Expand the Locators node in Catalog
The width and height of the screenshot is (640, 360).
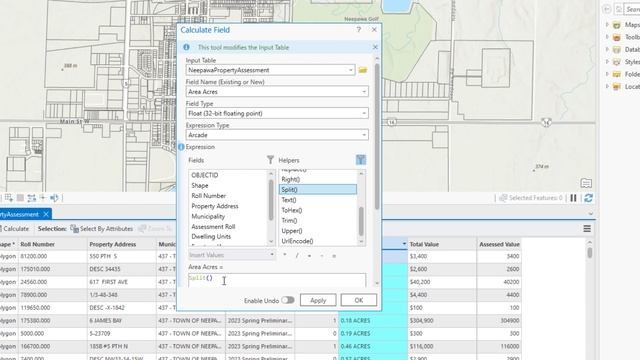607,86
